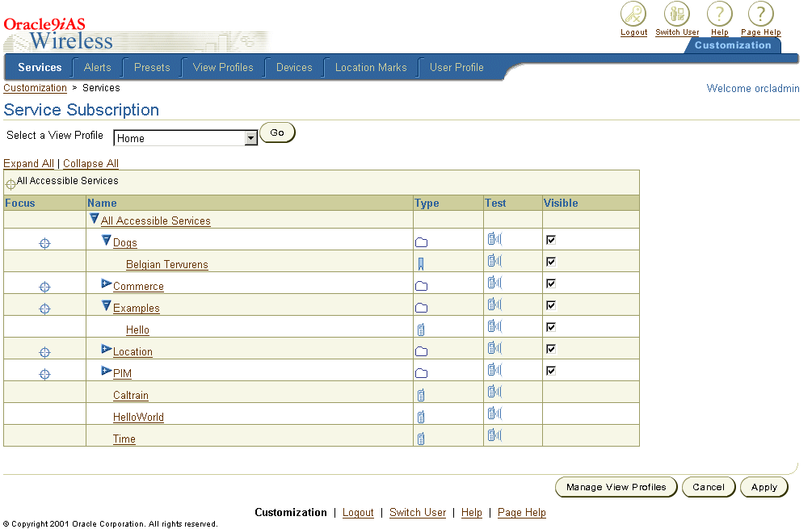Screen dimensions: 812x529
Task: Toggle the Visible checkbox for Hello
Action: (551, 327)
